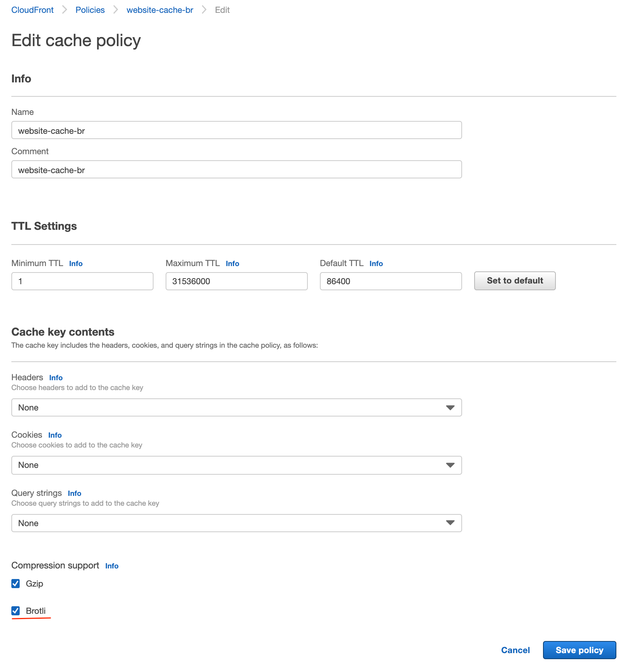633x672 pixels.
Task: Navigate to website-cache-br breadcrumb
Action: [160, 10]
